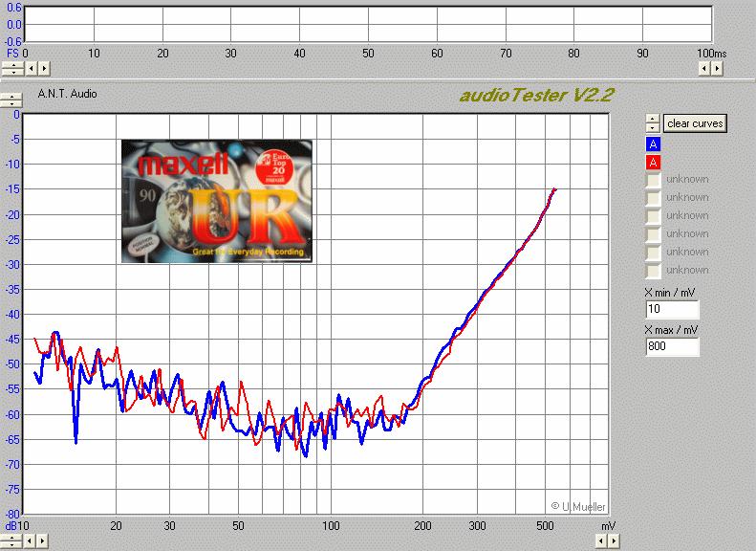The height and width of the screenshot is (551, 756).
Task: Click right arrow under the 100ms axis end
Action: [x=718, y=68]
